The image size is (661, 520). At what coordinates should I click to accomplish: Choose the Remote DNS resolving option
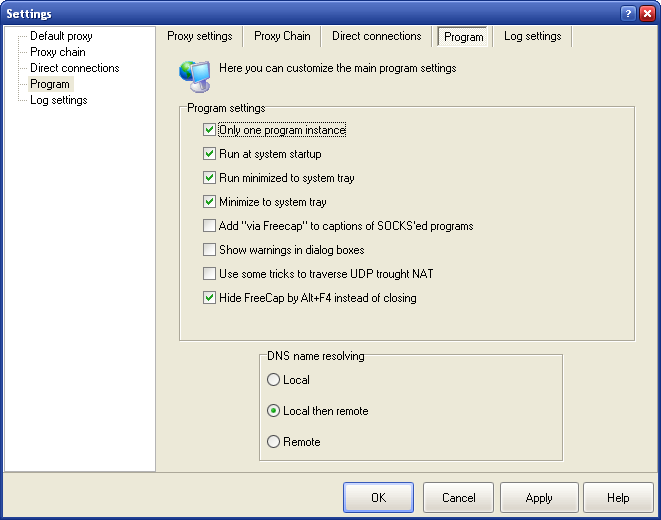(274, 442)
